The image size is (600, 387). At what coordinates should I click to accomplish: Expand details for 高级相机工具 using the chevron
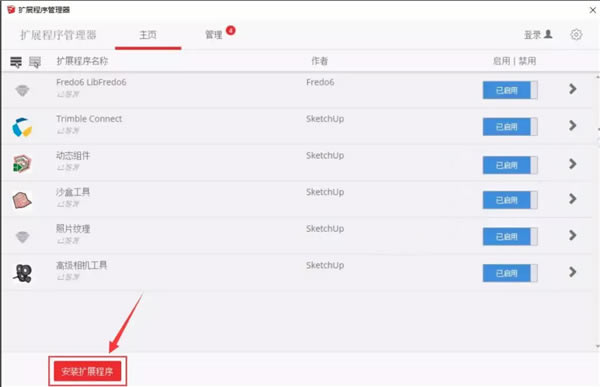(572, 272)
